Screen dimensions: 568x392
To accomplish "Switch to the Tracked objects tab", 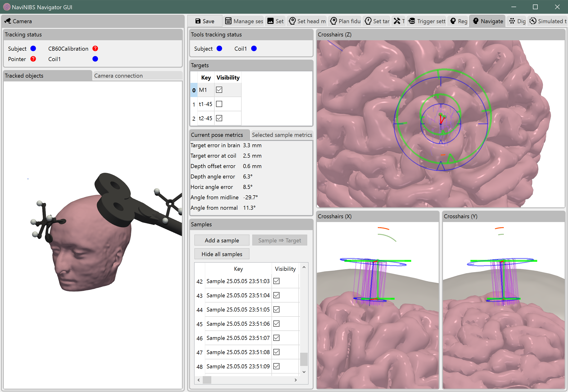I will coord(48,76).
